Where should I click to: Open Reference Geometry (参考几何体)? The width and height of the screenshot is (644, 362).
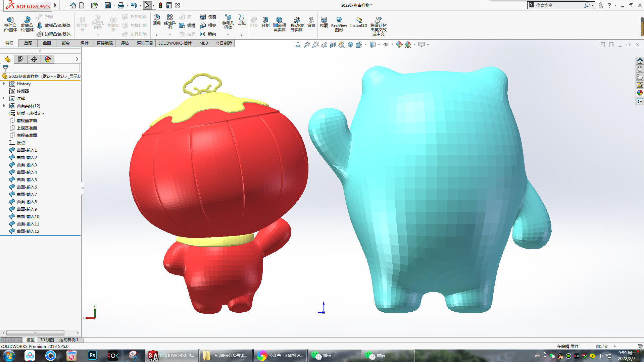[x=228, y=22]
